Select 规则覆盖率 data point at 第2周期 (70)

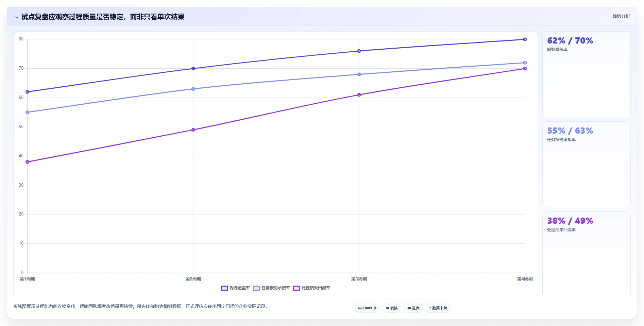click(x=193, y=69)
